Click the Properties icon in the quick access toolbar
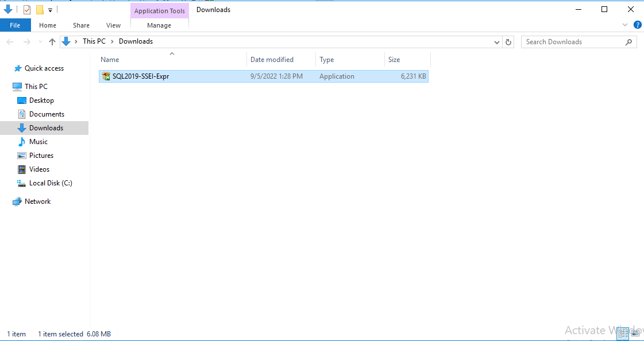The height and width of the screenshot is (341, 644). [x=27, y=10]
